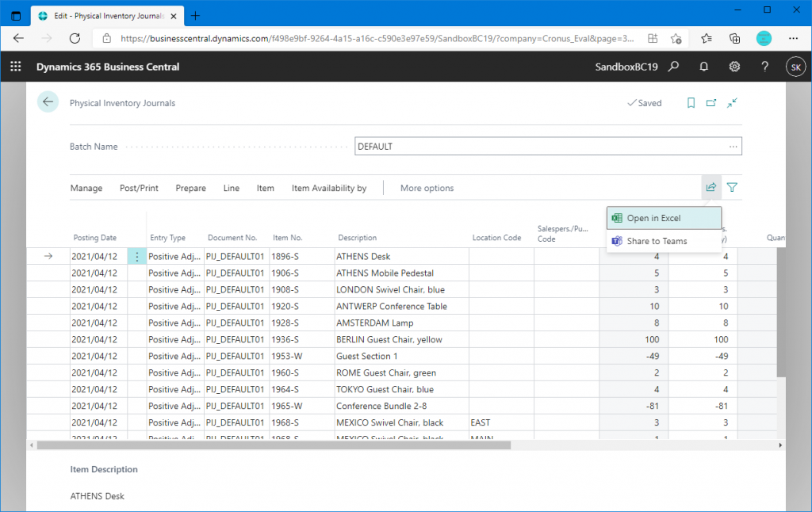Select the Conference Bundle 2-8 cell
Image resolution: width=812 pixels, height=512 pixels.
coord(402,406)
